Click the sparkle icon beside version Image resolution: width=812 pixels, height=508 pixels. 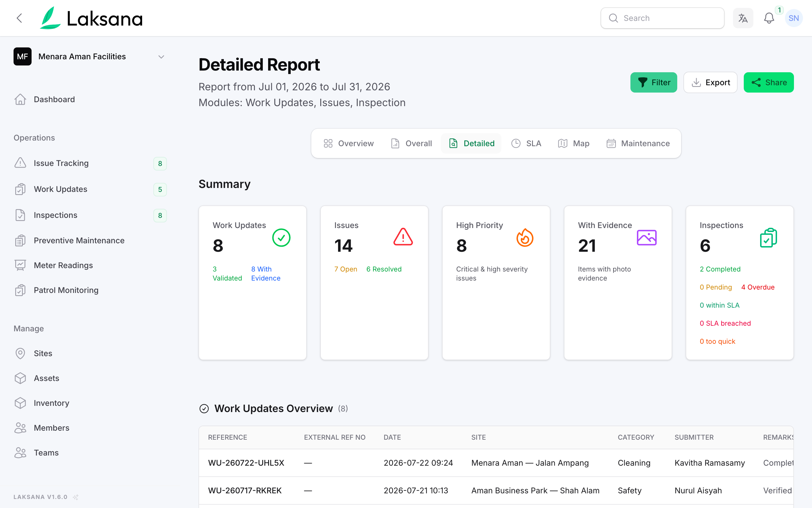point(76,497)
